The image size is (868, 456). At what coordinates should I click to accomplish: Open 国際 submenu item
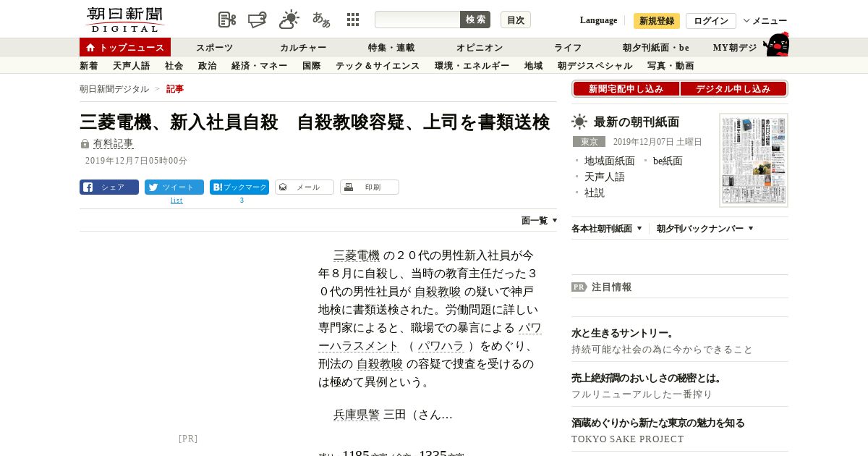[x=312, y=65]
